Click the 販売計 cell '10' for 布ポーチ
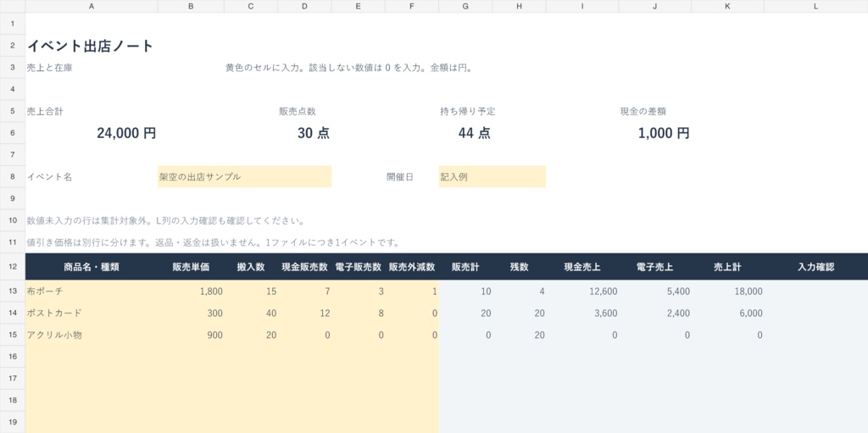This screenshot has width=868, height=433. (465, 291)
